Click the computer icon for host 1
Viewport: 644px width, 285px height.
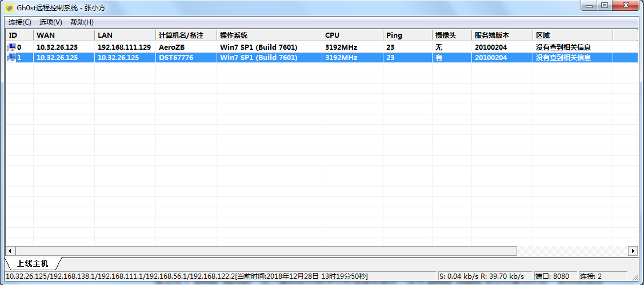pos(11,58)
